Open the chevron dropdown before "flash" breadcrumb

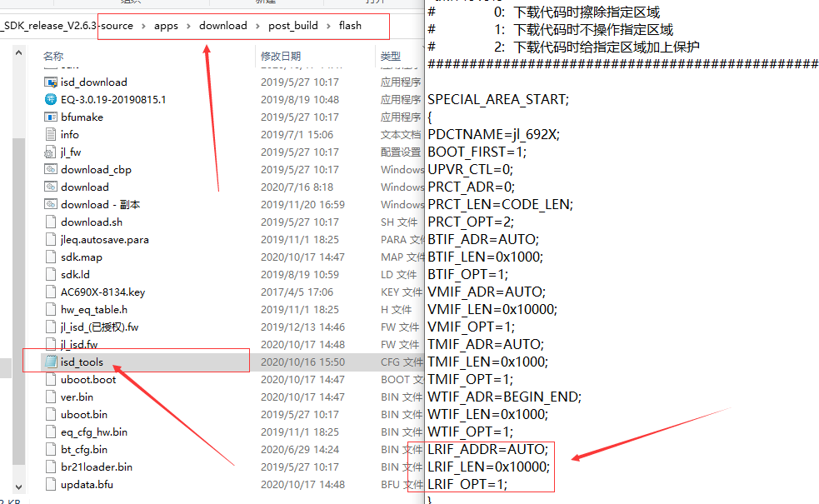pos(328,26)
